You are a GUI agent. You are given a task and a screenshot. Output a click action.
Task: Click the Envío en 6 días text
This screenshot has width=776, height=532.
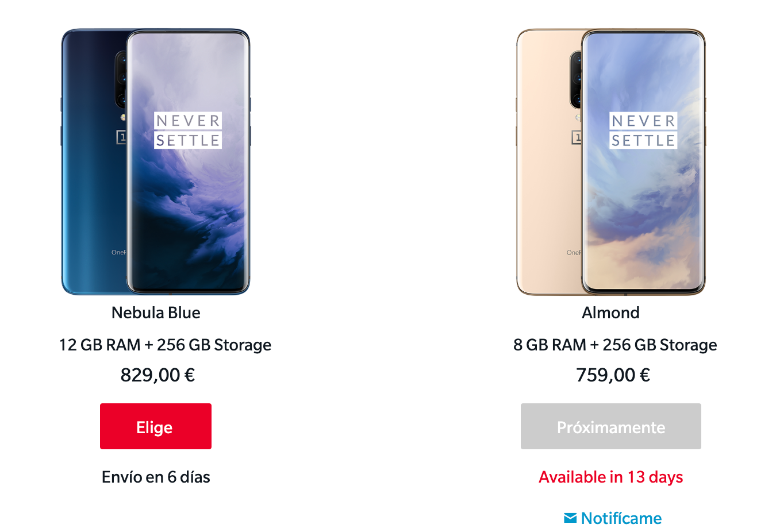point(156,477)
